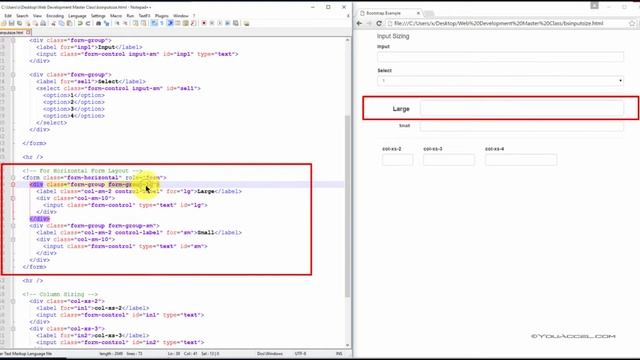Viewport: 640px width, 360px height.
Task: Collapse the select sel1 fold marker
Action: pyautogui.click(x=13, y=88)
